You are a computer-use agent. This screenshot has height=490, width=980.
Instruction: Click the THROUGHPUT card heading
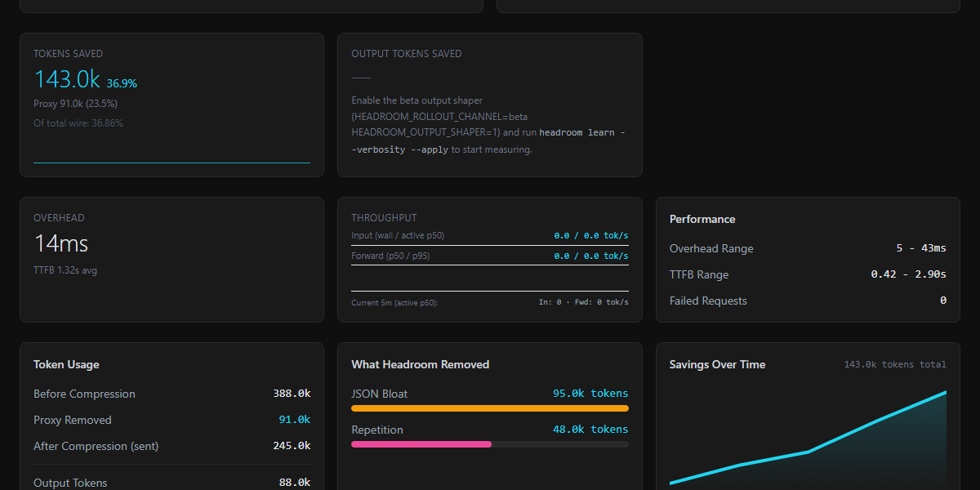coord(384,218)
